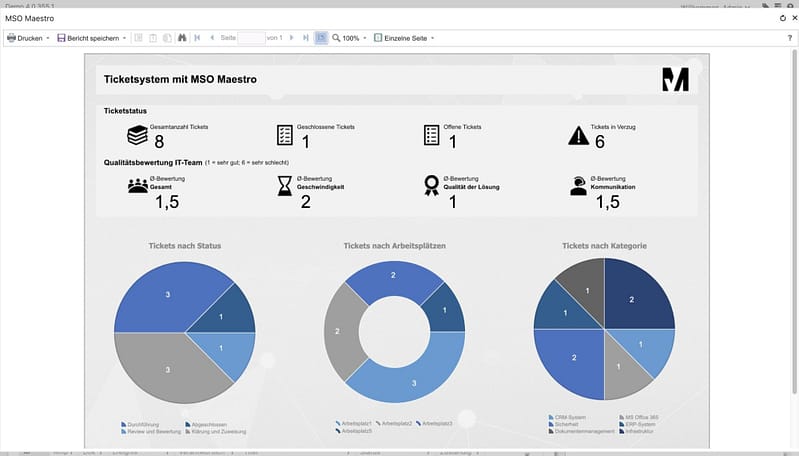Click the Seite page number field

click(x=251, y=38)
